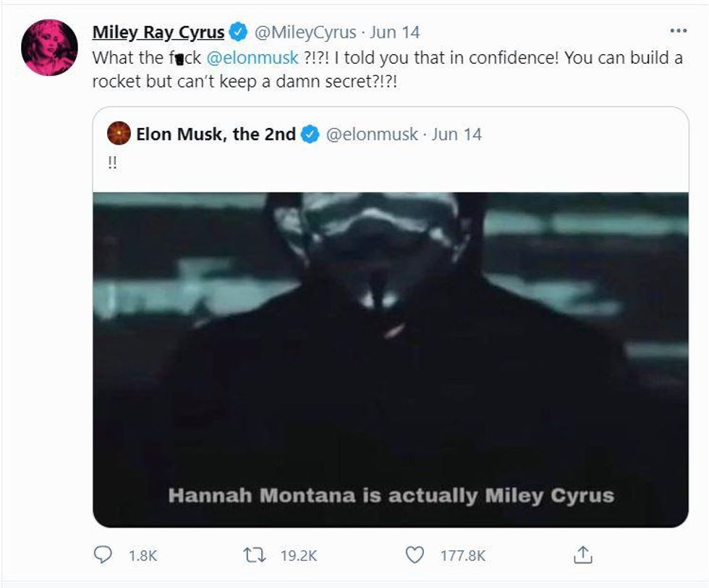The width and height of the screenshot is (709, 588).
Task: Open Miley Ray Cyrus display name link
Action: point(158,33)
